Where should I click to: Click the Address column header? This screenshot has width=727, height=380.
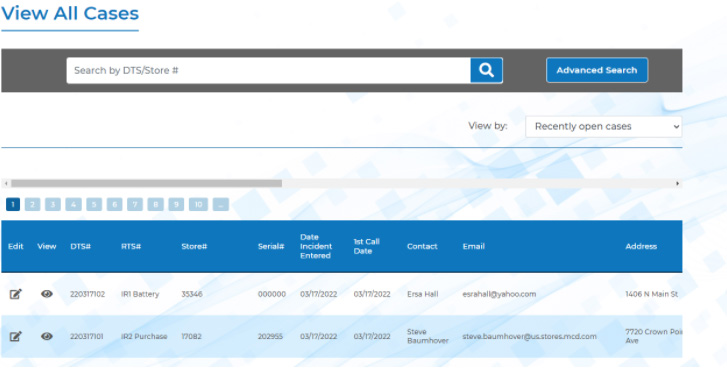(641, 247)
